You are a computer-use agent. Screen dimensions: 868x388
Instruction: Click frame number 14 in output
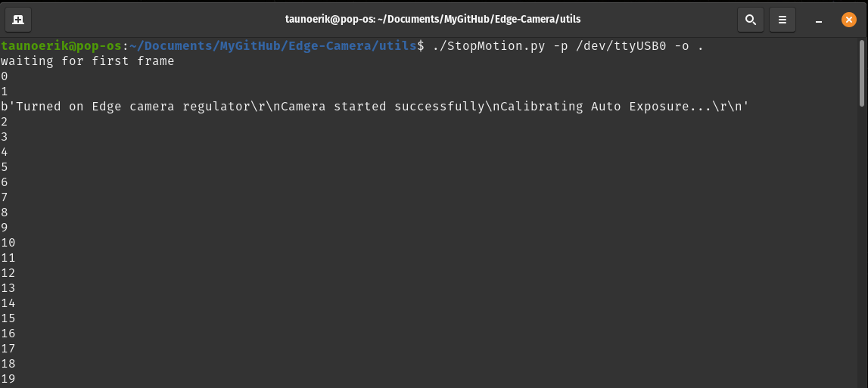pyautogui.click(x=8, y=303)
